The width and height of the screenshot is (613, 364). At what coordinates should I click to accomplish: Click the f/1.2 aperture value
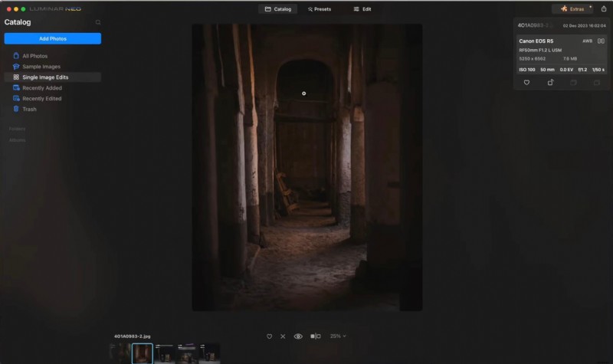[582, 70]
